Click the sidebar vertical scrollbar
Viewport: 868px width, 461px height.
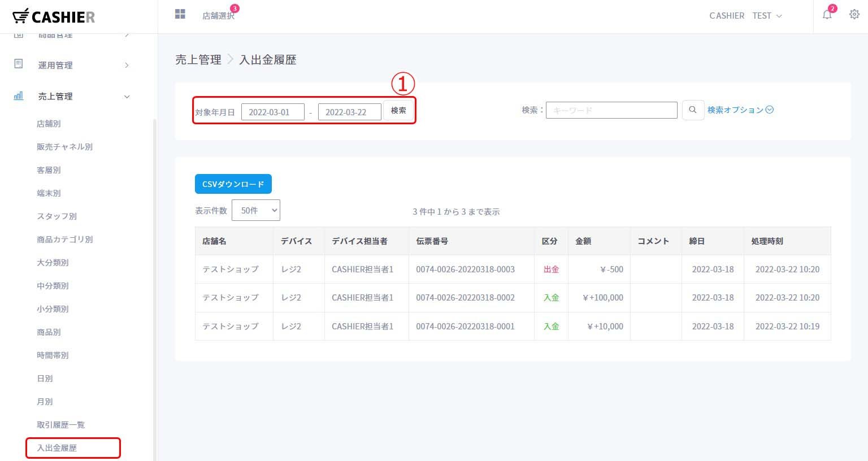pyautogui.click(x=155, y=290)
